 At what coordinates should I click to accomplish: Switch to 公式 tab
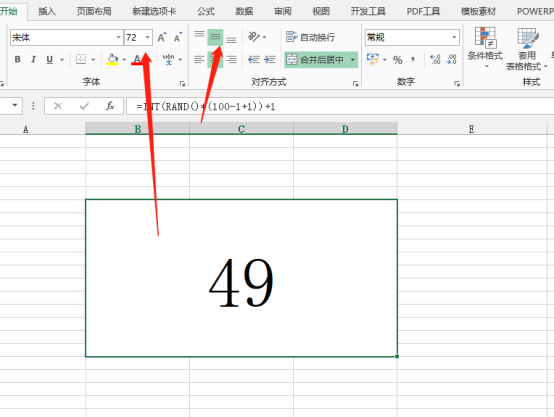coord(206,11)
